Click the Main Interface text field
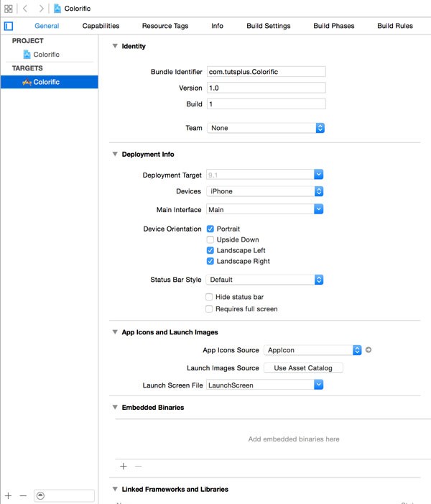The height and width of the screenshot is (504, 431). click(260, 209)
